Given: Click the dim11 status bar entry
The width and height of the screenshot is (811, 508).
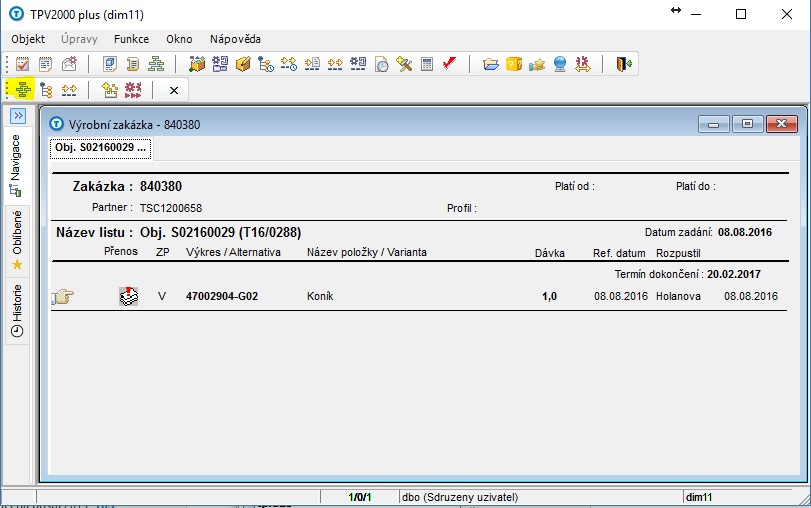Looking at the screenshot, I should click(699, 497).
